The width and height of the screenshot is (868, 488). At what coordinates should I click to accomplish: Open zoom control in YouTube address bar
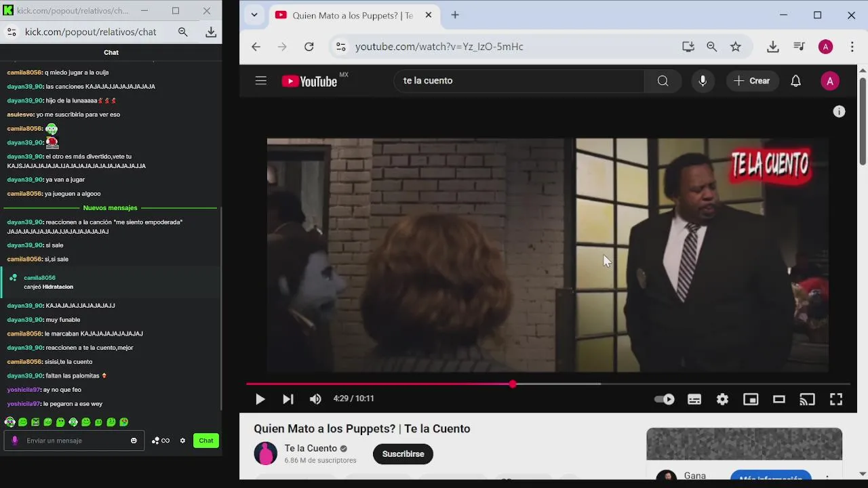coord(711,47)
